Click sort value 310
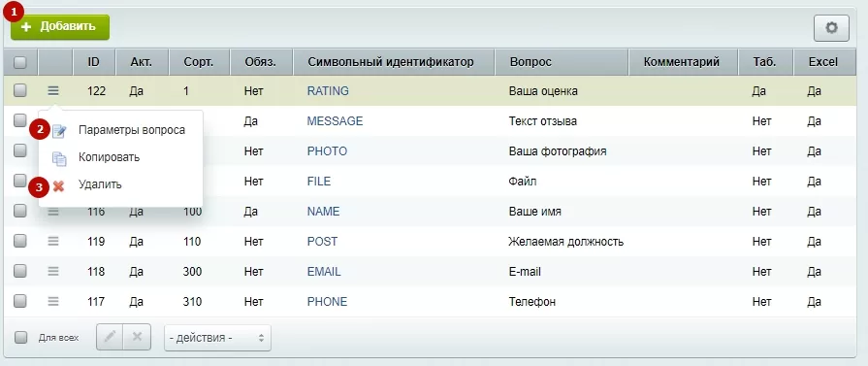Screen dimensions: 868x366 (x=193, y=302)
